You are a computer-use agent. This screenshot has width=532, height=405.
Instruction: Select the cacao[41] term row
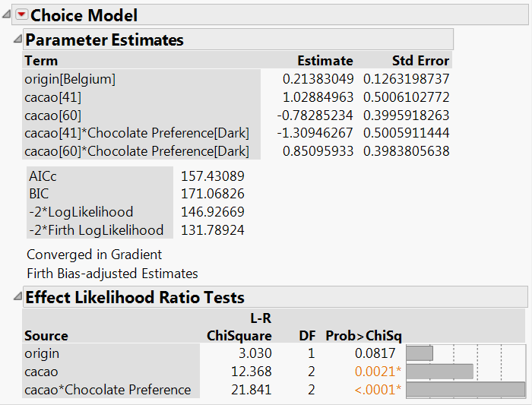[x=53, y=97]
